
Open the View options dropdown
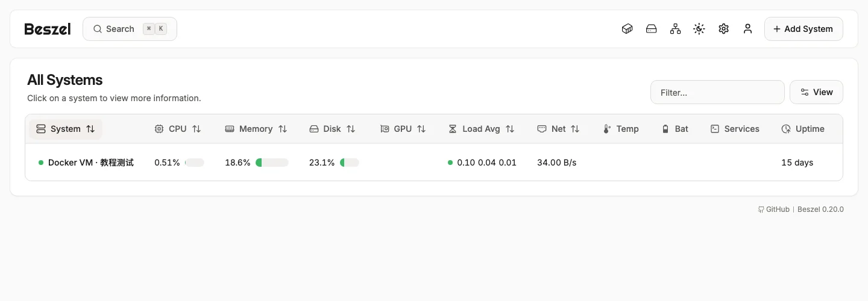coord(816,92)
